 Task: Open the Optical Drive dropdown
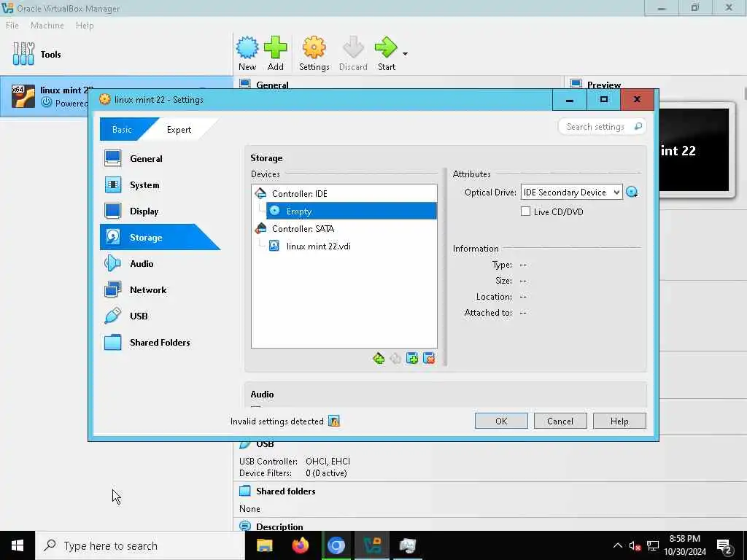571,192
